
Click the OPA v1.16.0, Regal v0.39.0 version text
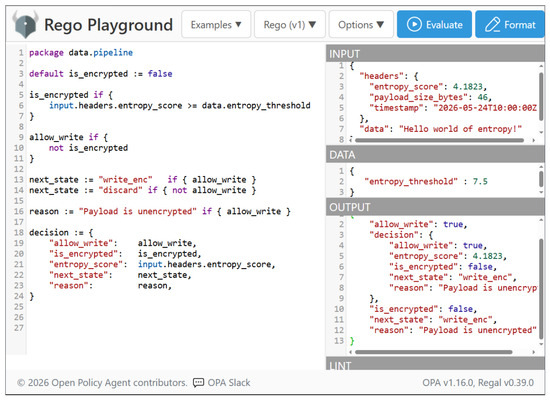(x=478, y=382)
